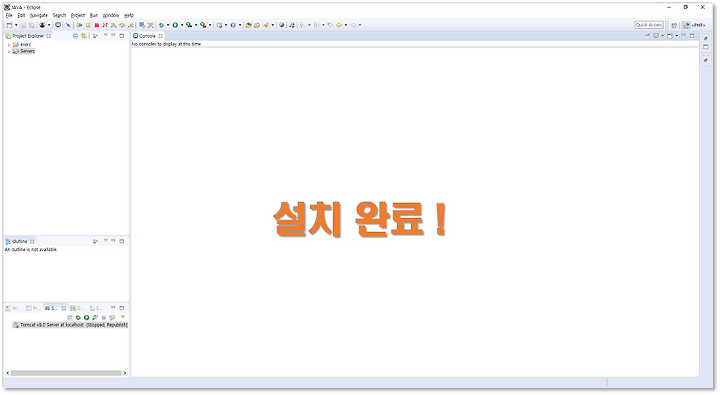
Task: Click the Publish to server icon
Action: [112, 318]
